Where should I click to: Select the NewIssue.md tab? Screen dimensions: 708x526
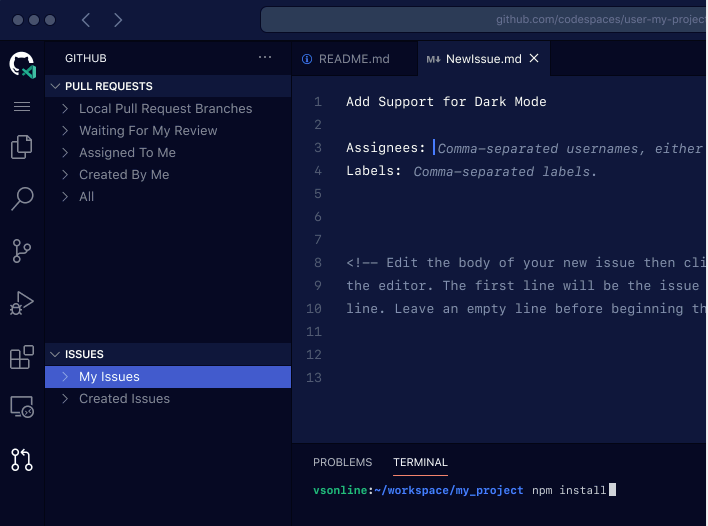[x=484, y=59]
